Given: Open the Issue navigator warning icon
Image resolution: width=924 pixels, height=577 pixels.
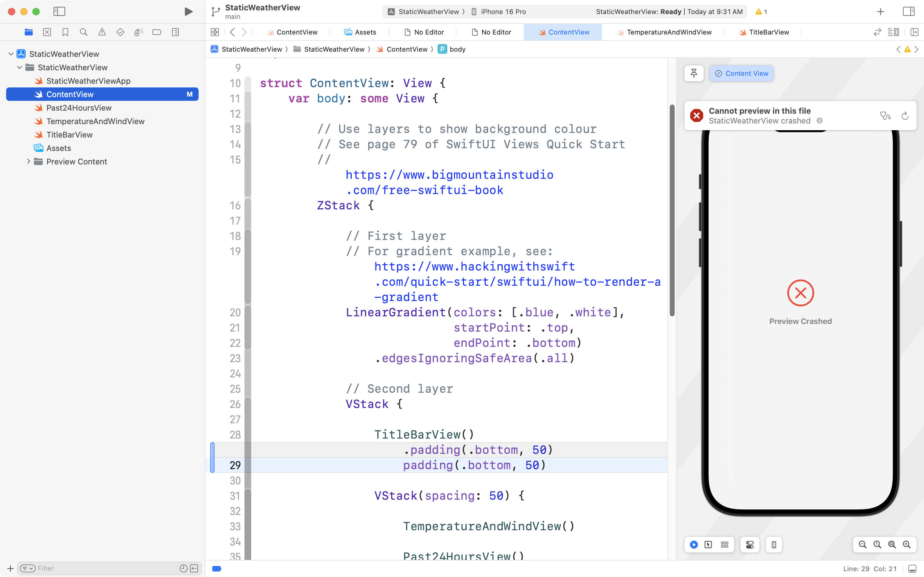Looking at the screenshot, I should 102,32.
